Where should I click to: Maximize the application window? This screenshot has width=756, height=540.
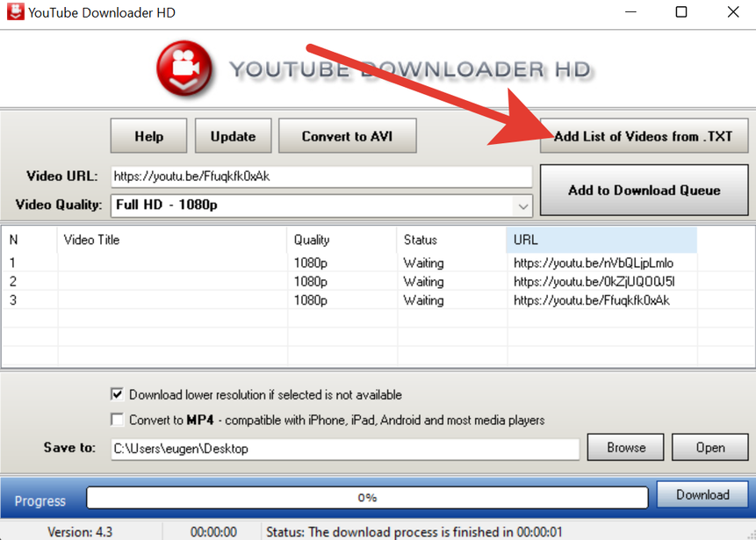[681, 12]
